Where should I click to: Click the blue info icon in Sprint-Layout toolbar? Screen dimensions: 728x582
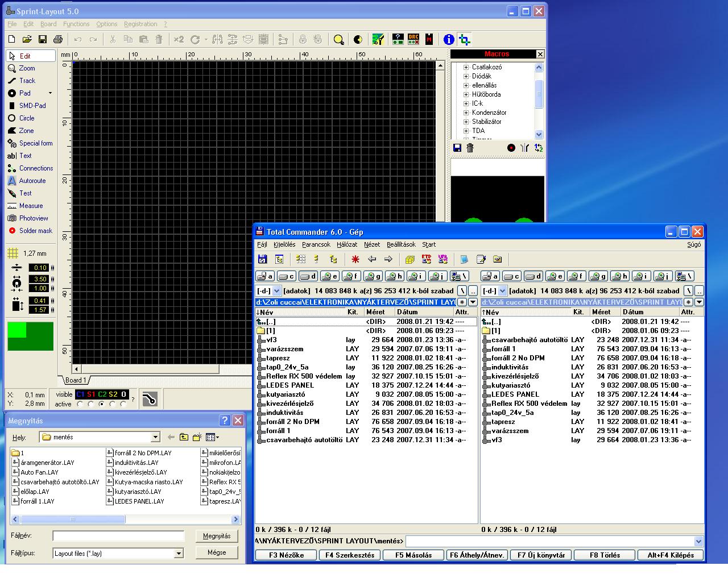point(449,39)
